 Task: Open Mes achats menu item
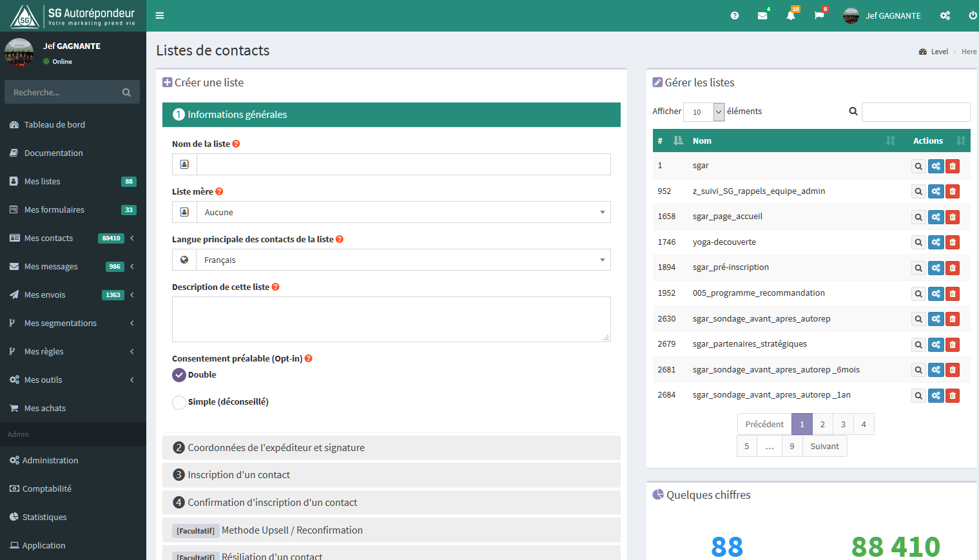[x=73, y=408]
